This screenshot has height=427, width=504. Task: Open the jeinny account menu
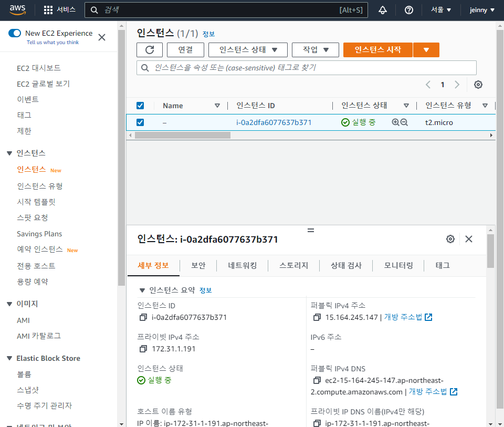click(482, 10)
